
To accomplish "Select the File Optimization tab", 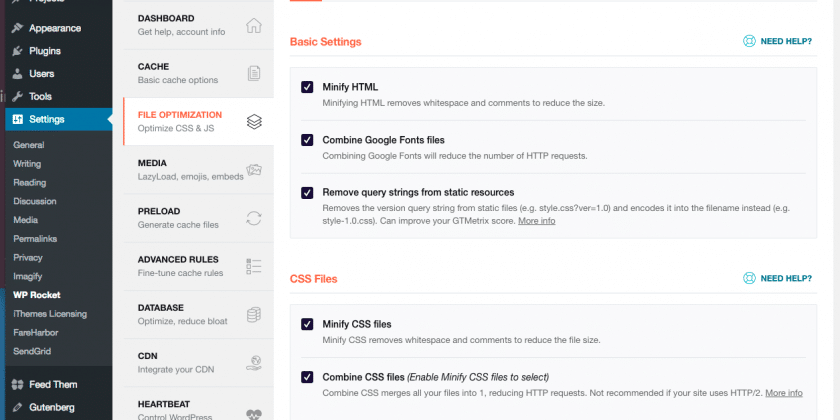I will coord(198,122).
